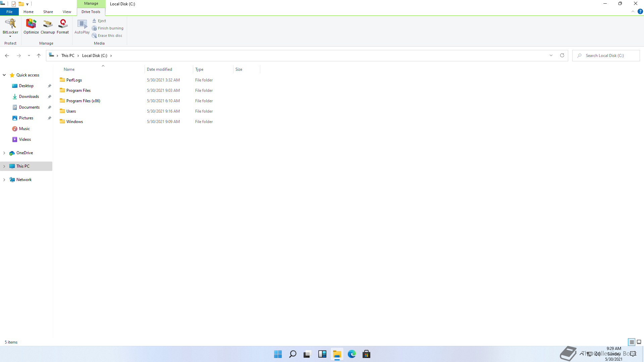Open the address bar history dropdown
This screenshot has height=362, width=644.
(551, 56)
